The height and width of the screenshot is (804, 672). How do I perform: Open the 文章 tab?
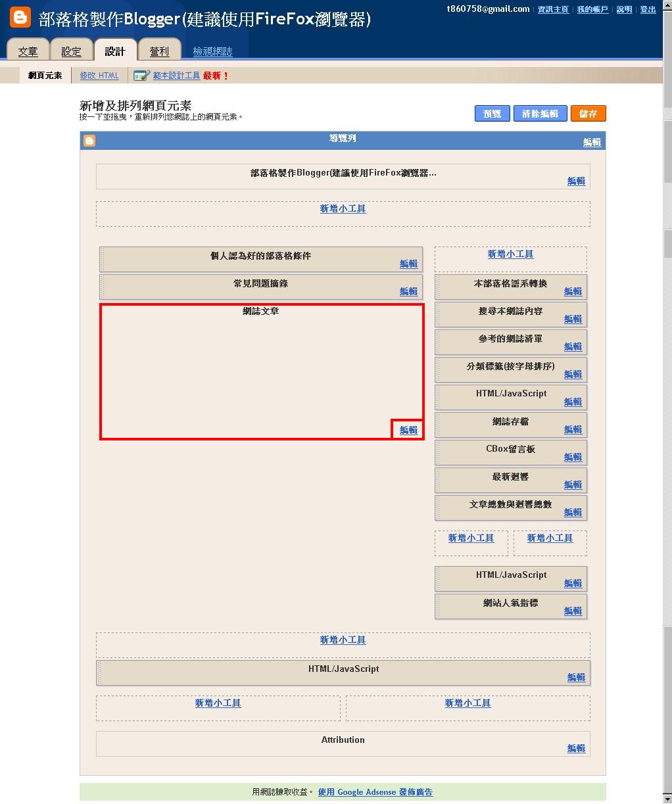click(28, 51)
